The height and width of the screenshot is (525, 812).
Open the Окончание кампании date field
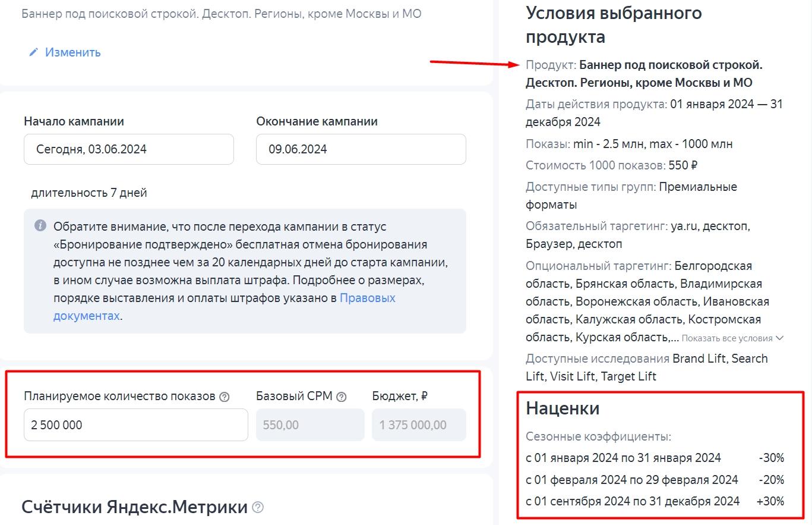pyautogui.click(x=361, y=149)
